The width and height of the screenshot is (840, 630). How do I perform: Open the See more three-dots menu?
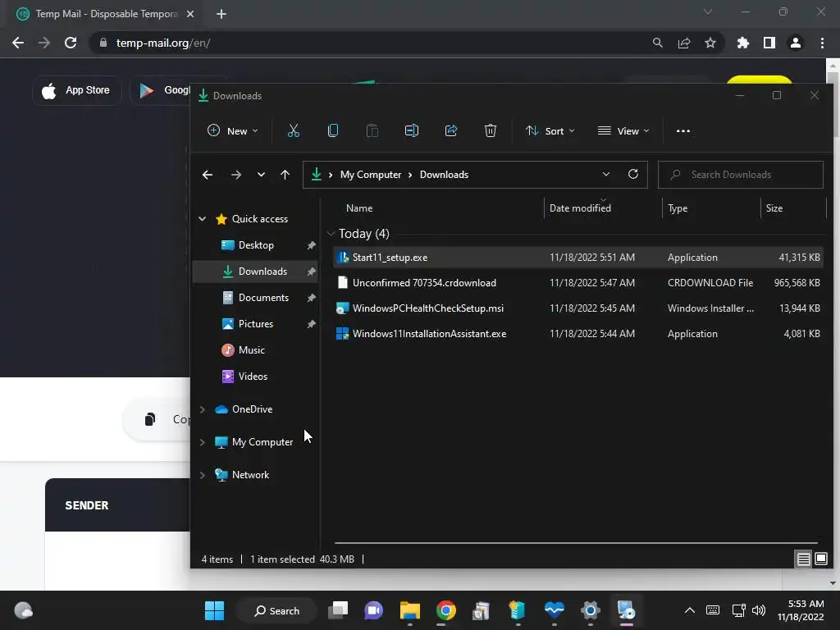(x=683, y=130)
